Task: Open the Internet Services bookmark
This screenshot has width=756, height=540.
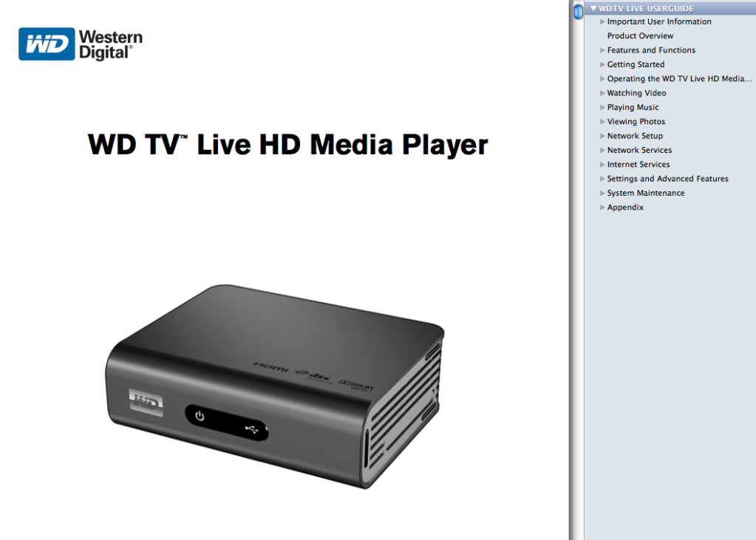Action: click(638, 165)
